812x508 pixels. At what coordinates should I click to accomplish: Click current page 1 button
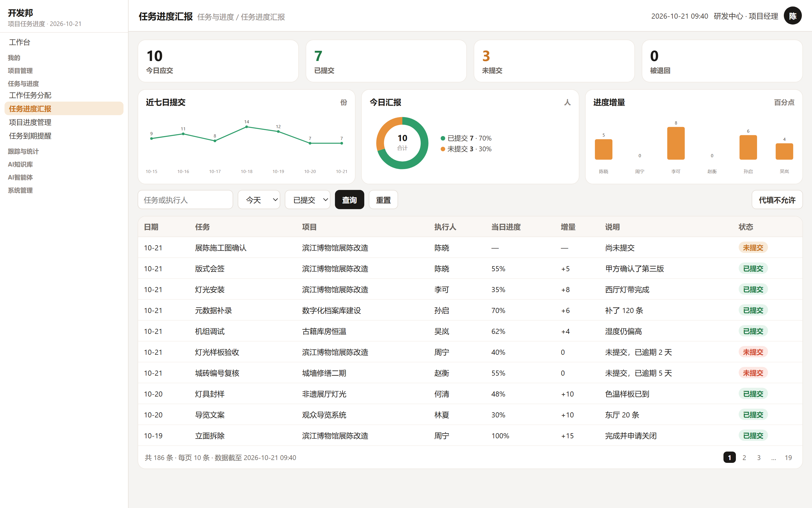pos(729,457)
